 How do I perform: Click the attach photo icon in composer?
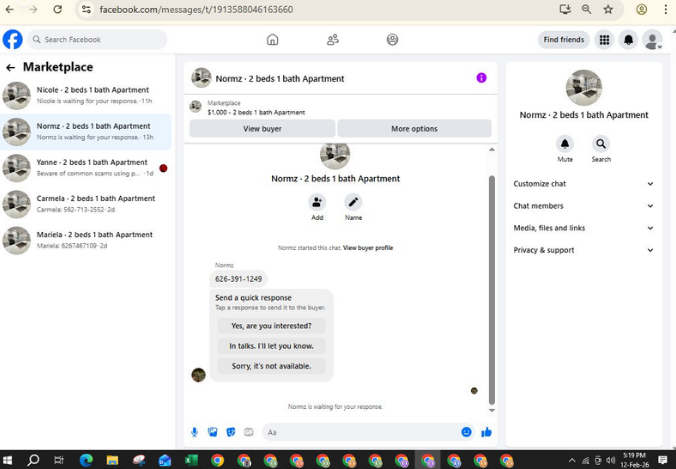[213, 432]
